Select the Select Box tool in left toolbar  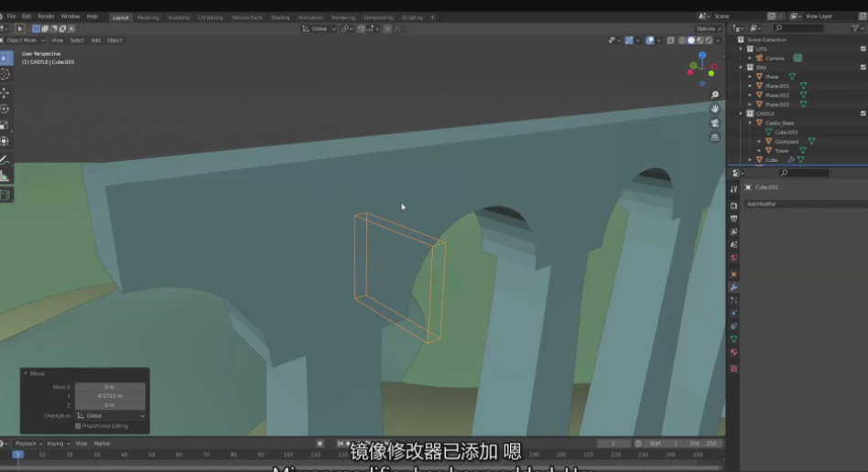coord(5,59)
